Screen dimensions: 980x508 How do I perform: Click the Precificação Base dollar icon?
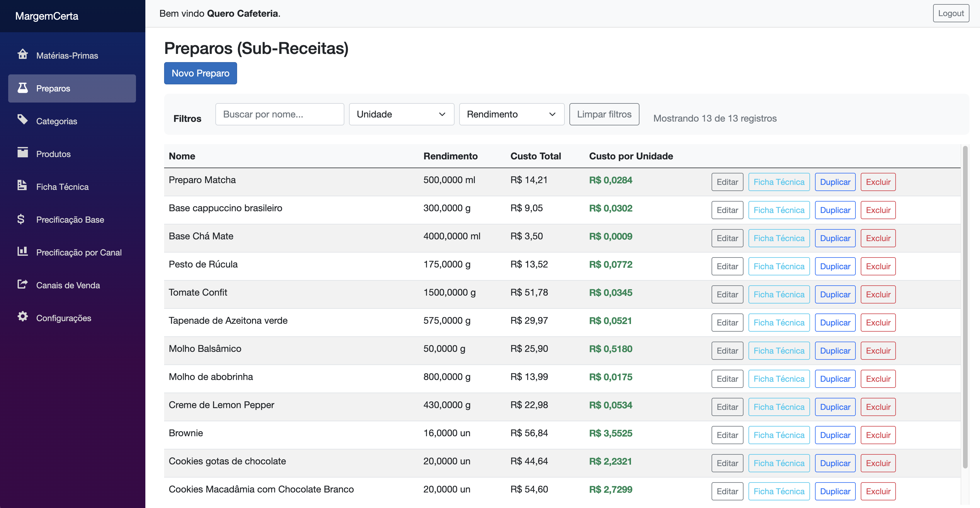pyautogui.click(x=21, y=219)
